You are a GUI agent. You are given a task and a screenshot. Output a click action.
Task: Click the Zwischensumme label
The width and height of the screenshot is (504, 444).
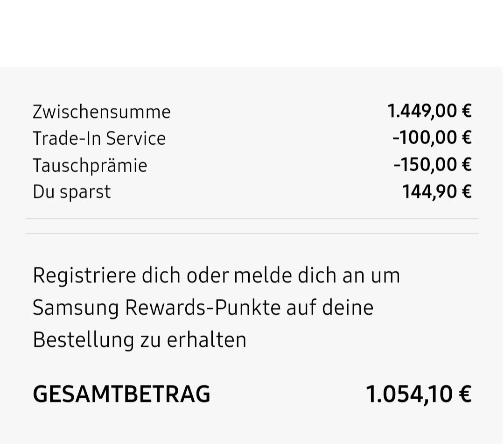point(101,112)
